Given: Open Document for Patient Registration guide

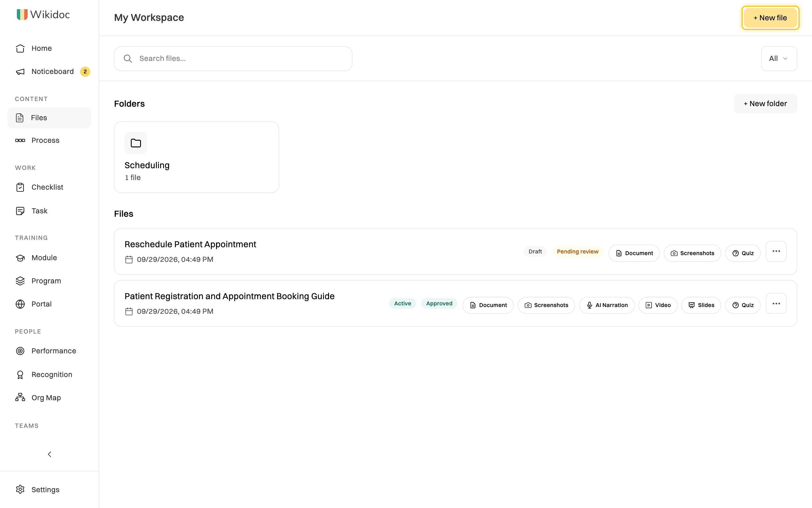Looking at the screenshot, I should pos(488,305).
